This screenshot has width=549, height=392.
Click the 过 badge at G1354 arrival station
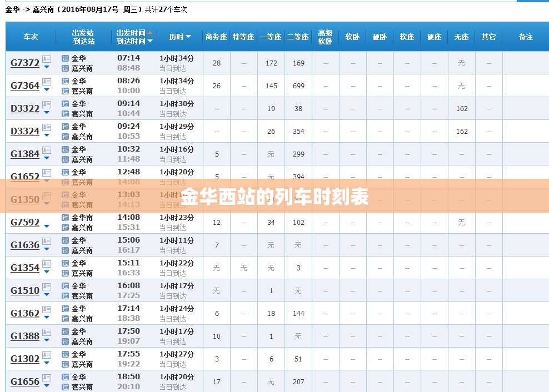pyautogui.click(x=65, y=273)
